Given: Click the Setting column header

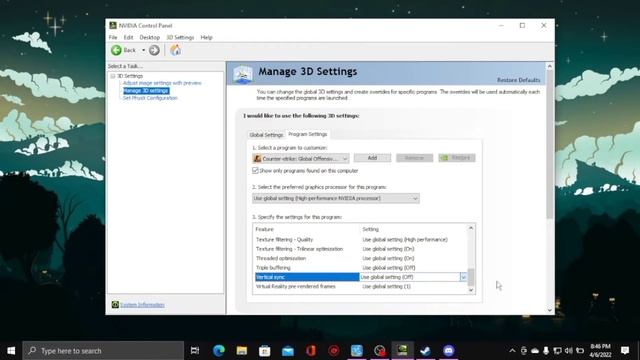Looking at the screenshot, I should click(x=371, y=229).
